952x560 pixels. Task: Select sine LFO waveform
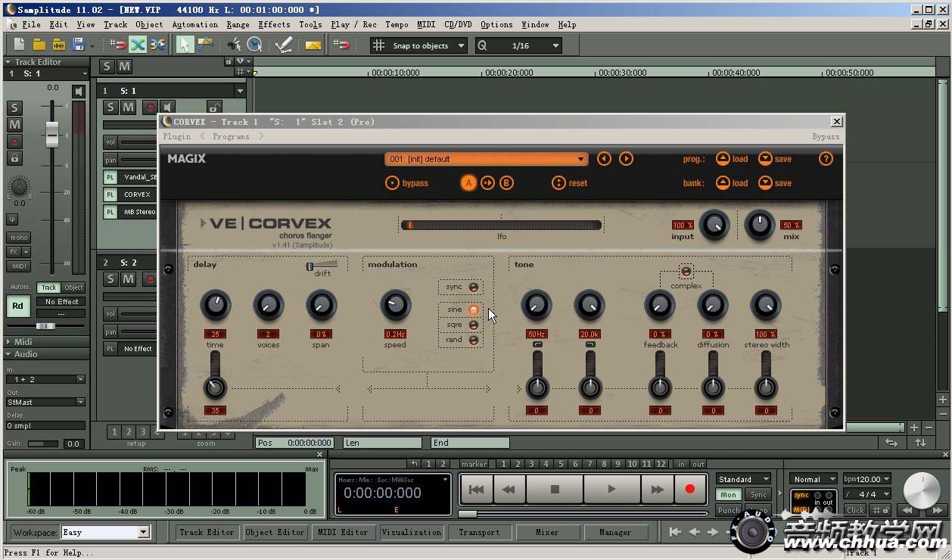[x=474, y=310]
